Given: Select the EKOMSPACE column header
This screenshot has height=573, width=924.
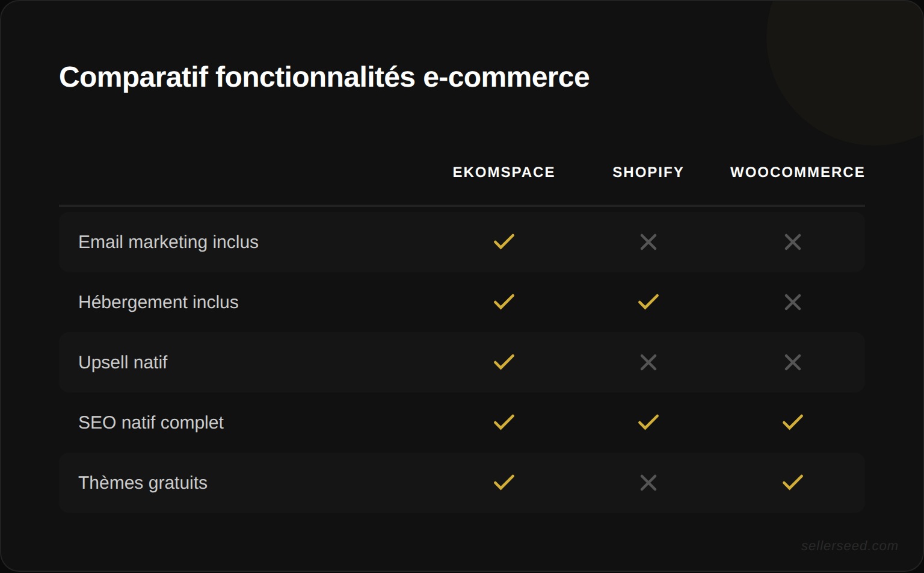Looking at the screenshot, I should 504,172.
